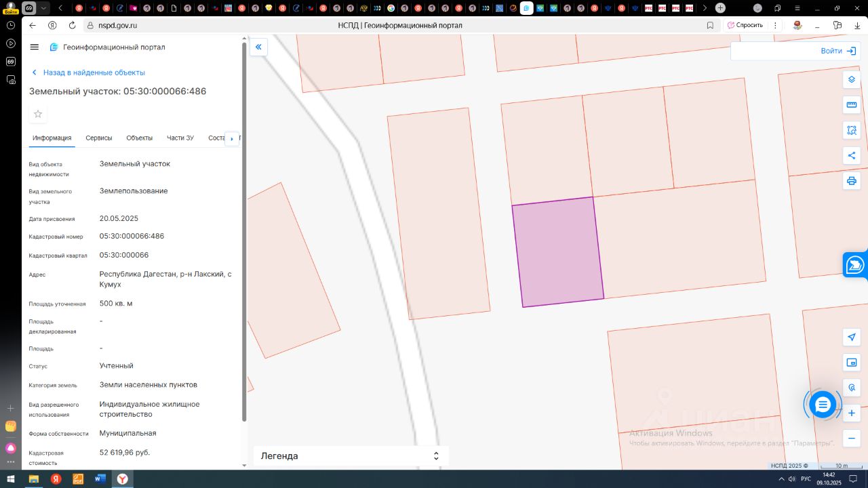Expand the Легенда panel
The width and height of the screenshot is (868, 488).
351,456
